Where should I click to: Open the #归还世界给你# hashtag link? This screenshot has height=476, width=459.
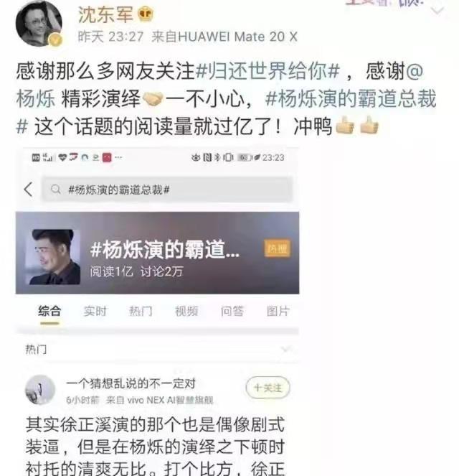(x=268, y=71)
